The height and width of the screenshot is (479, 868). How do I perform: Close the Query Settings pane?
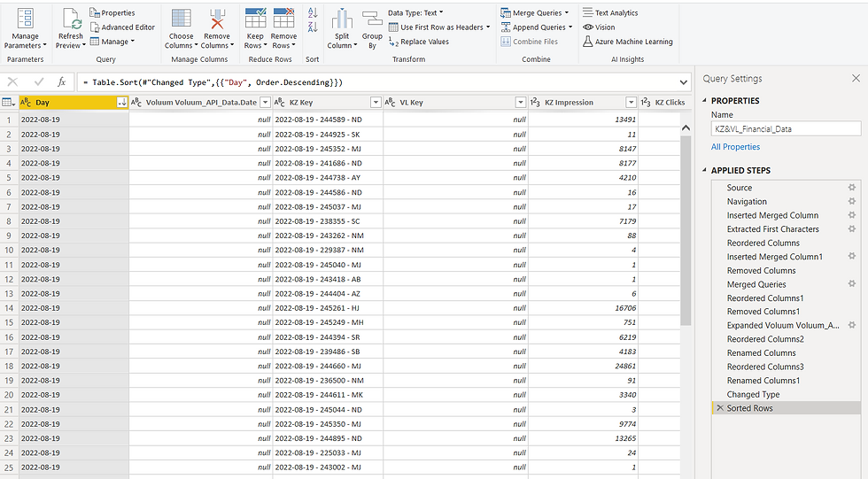click(x=856, y=79)
